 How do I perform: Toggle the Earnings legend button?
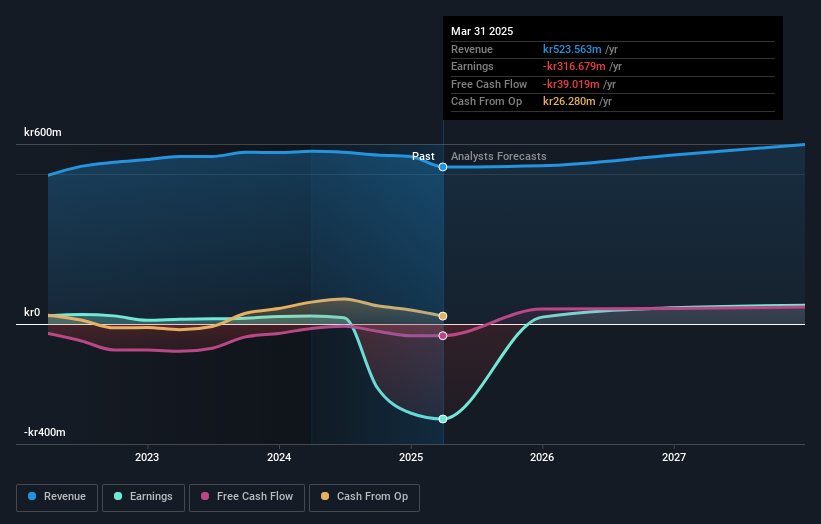click(x=143, y=497)
